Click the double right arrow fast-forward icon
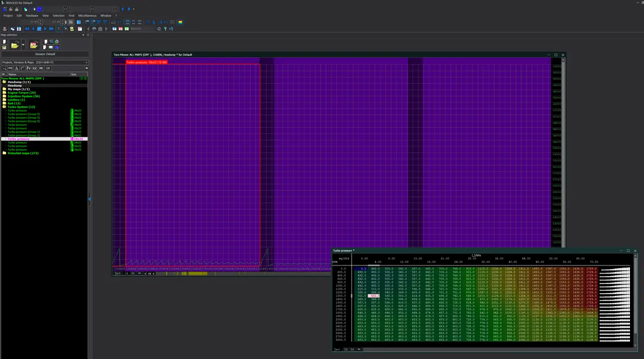The width and height of the screenshot is (644, 359). (x=51, y=29)
